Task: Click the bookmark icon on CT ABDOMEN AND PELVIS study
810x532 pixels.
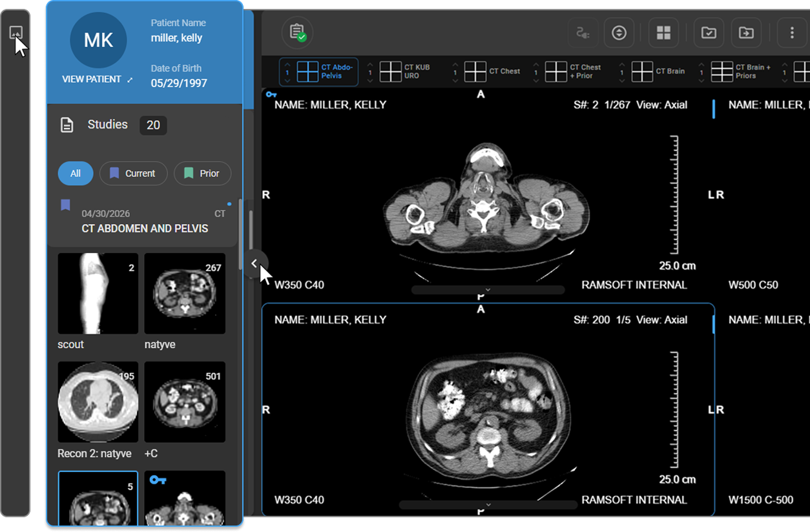Action: [65, 205]
